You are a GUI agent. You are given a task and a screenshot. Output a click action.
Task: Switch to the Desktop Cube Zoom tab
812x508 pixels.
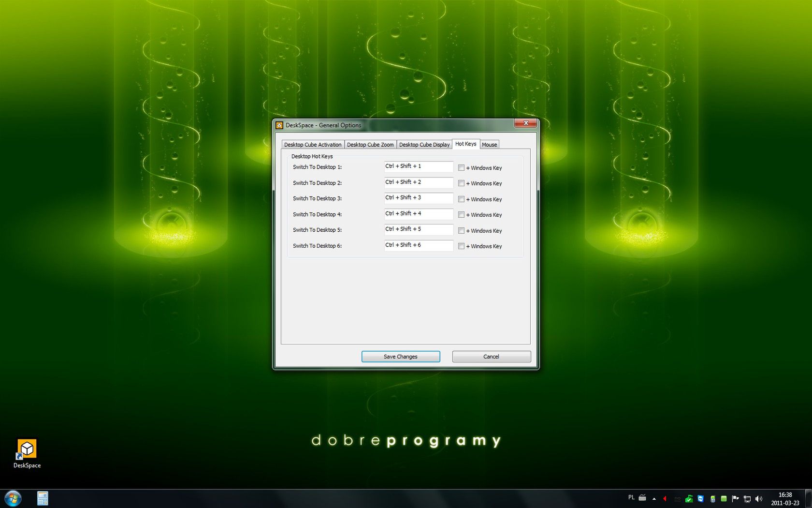(x=370, y=145)
